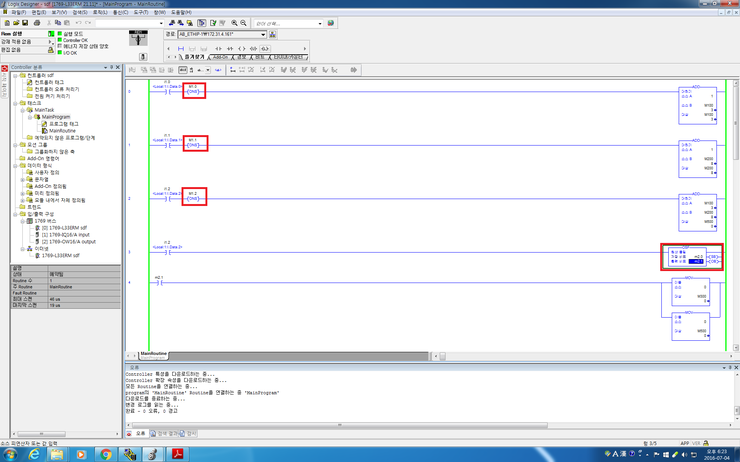
Task: Click the globe icon next to the language box
Action: [330, 23]
